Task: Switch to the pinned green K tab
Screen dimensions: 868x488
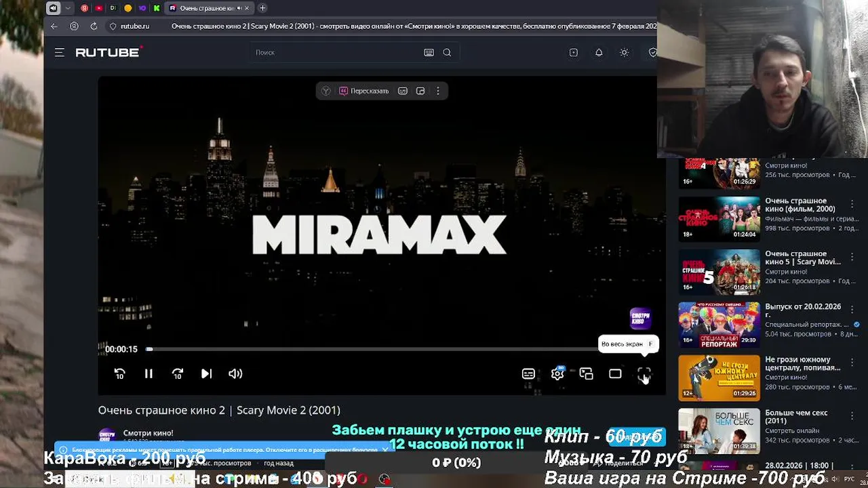Action: point(157,8)
